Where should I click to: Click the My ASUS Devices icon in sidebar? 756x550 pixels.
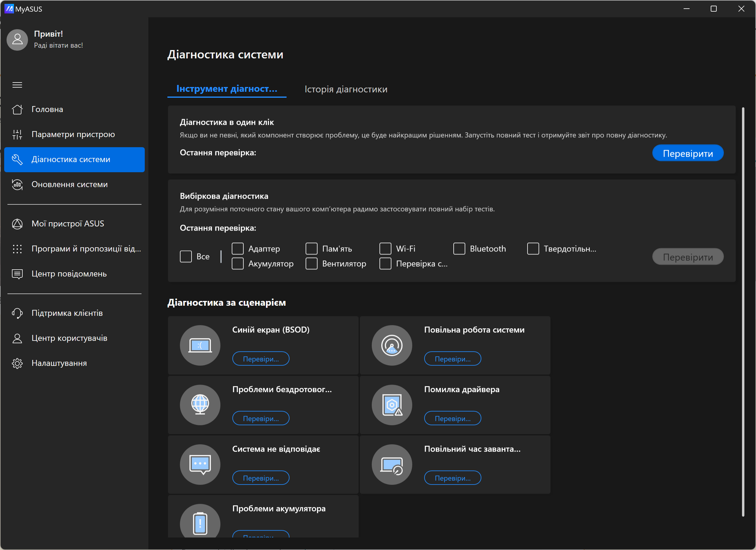click(x=18, y=224)
